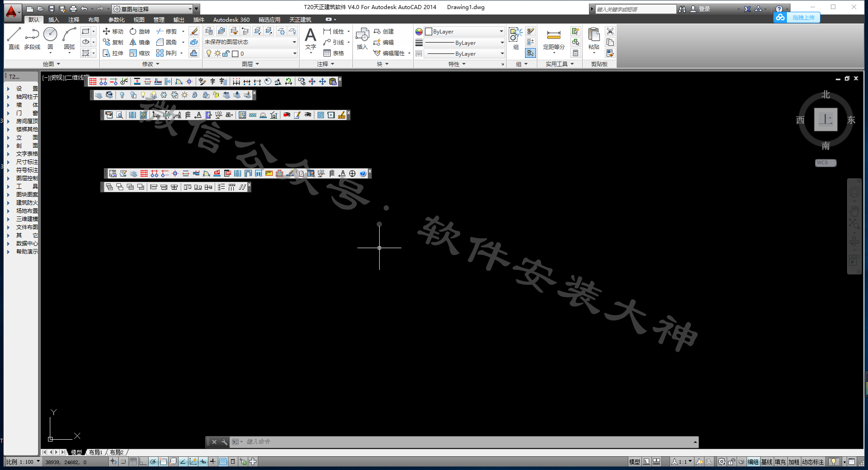Viewport: 868px width, 470px height.
Task: Click the 拖拽上传 upload button
Action: pos(797,17)
